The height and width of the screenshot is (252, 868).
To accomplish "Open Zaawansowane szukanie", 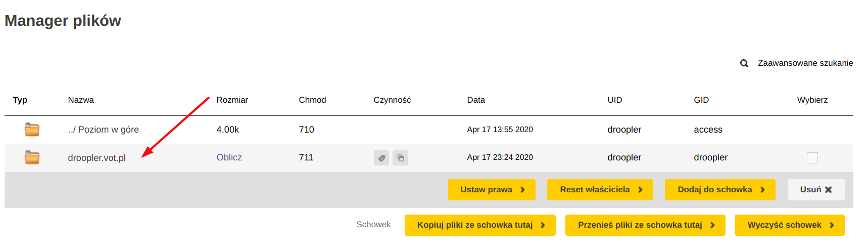I will (805, 63).
